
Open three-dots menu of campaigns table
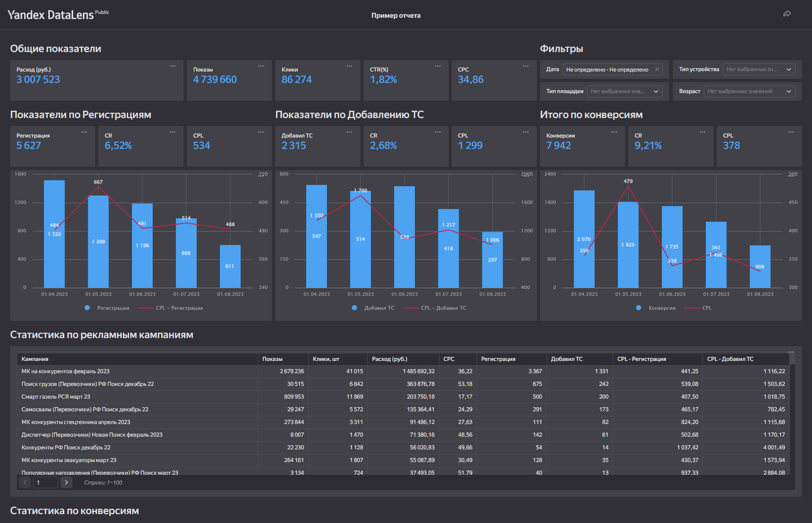click(x=791, y=352)
